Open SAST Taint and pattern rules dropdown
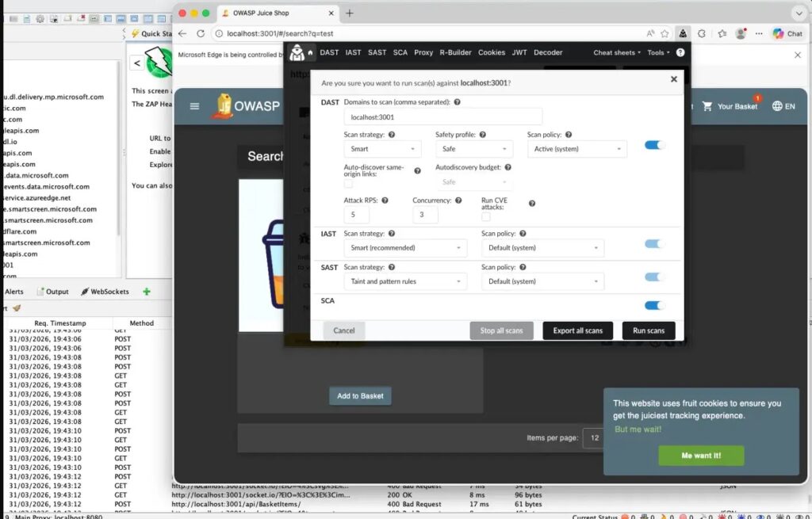 pos(404,281)
